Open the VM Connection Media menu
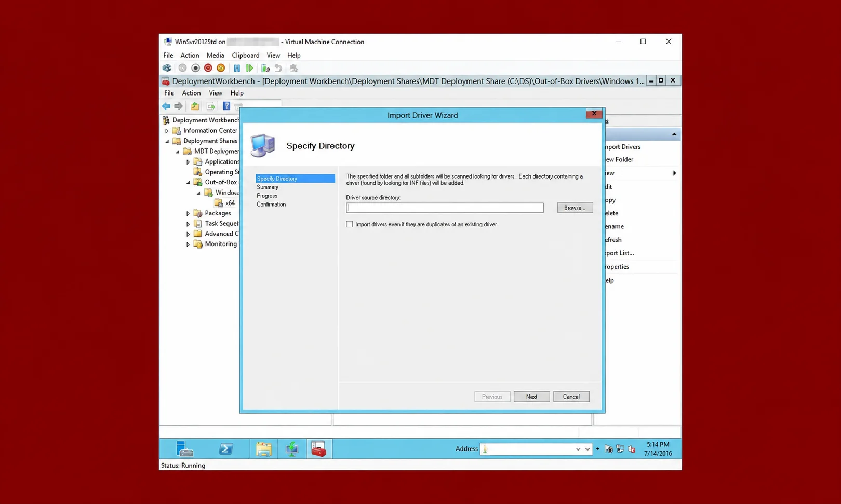 215,55
